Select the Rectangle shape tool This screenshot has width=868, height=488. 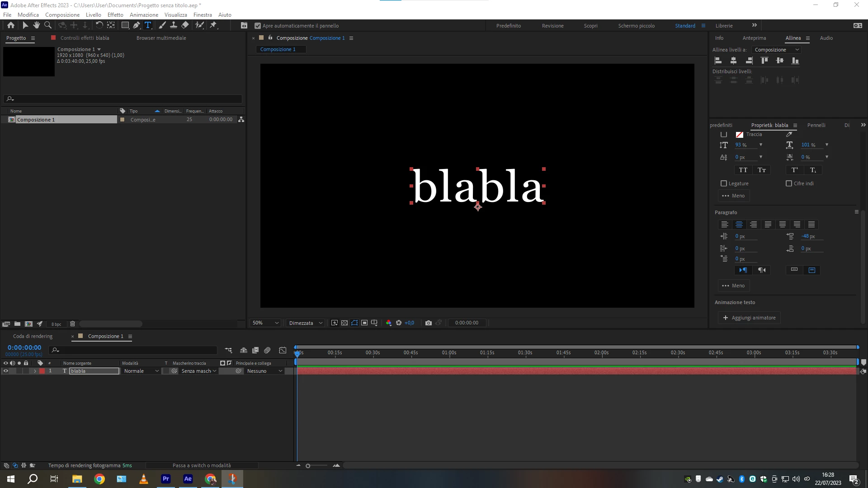125,25
